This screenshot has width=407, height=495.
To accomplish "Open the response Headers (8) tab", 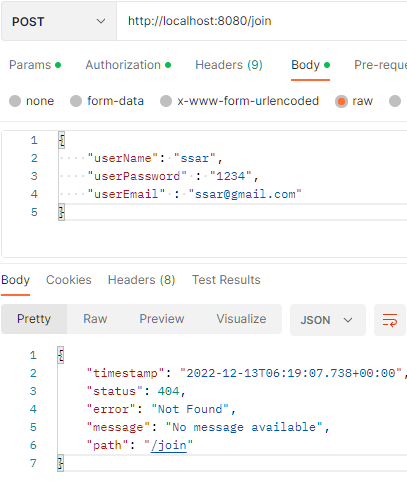I will coord(142,280).
